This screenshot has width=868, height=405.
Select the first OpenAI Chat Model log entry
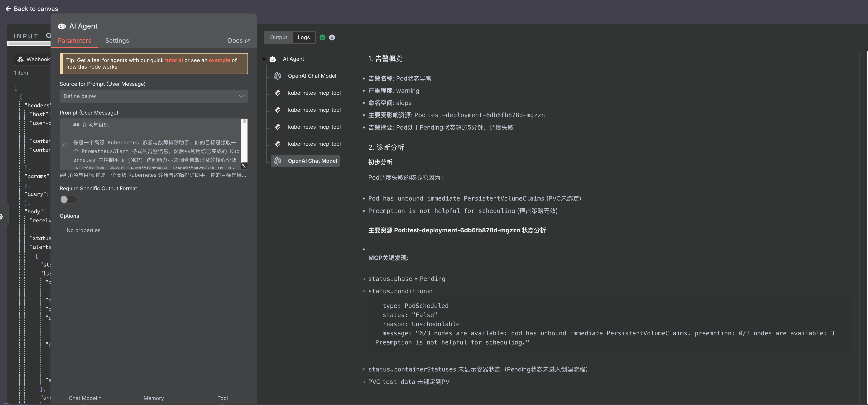(x=312, y=76)
